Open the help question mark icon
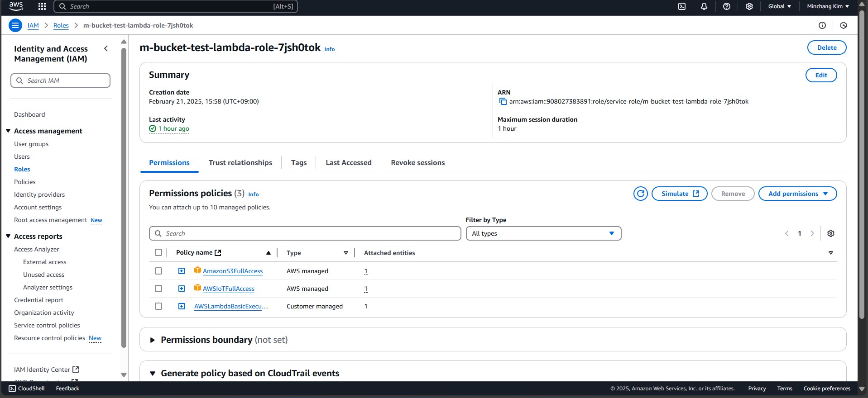 coord(727,6)
